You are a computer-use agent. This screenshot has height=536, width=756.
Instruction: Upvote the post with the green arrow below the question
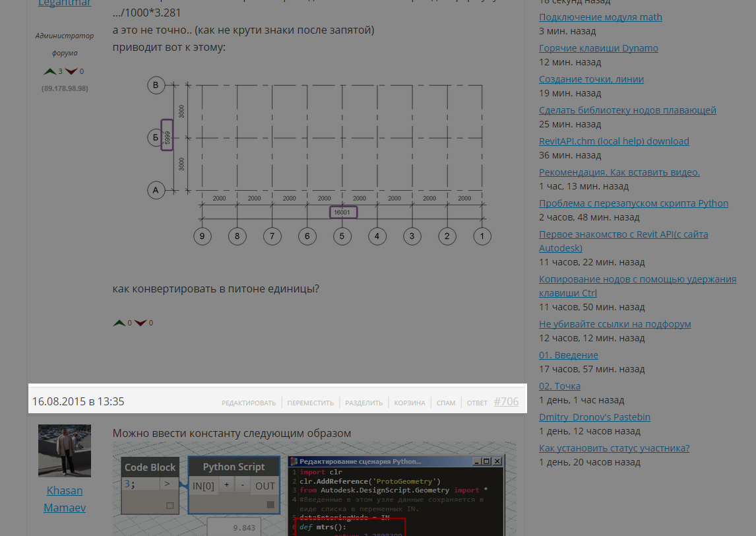(x=119, y=323)
